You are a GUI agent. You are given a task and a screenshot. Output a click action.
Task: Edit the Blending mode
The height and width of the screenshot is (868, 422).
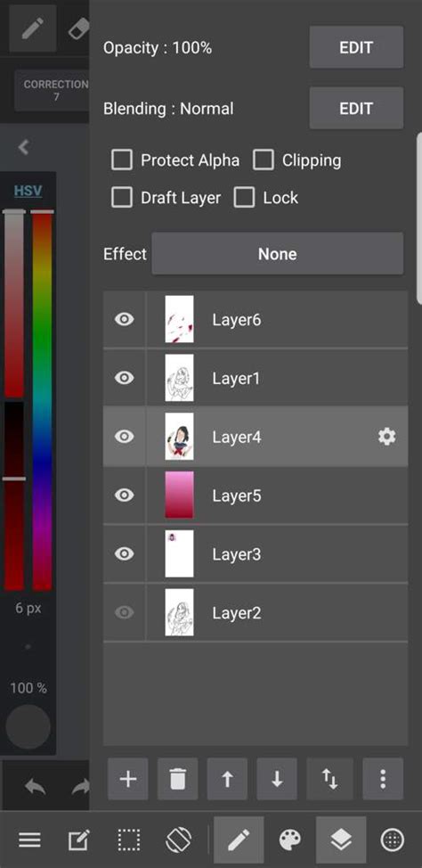pos(356,108)
